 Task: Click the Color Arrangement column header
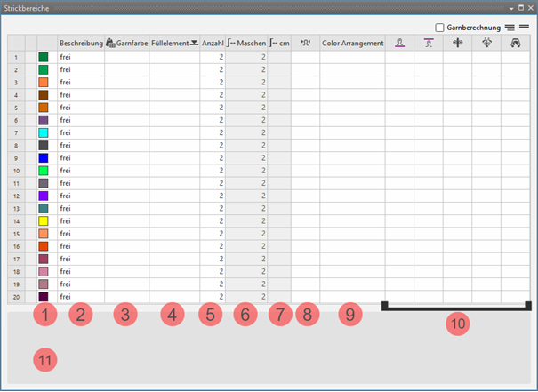tap(352, 43)
